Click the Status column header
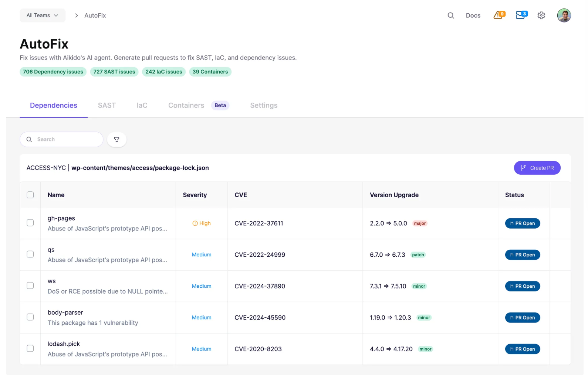The height and width of the screenshot is (376, 588). click(x=514, y=195)
